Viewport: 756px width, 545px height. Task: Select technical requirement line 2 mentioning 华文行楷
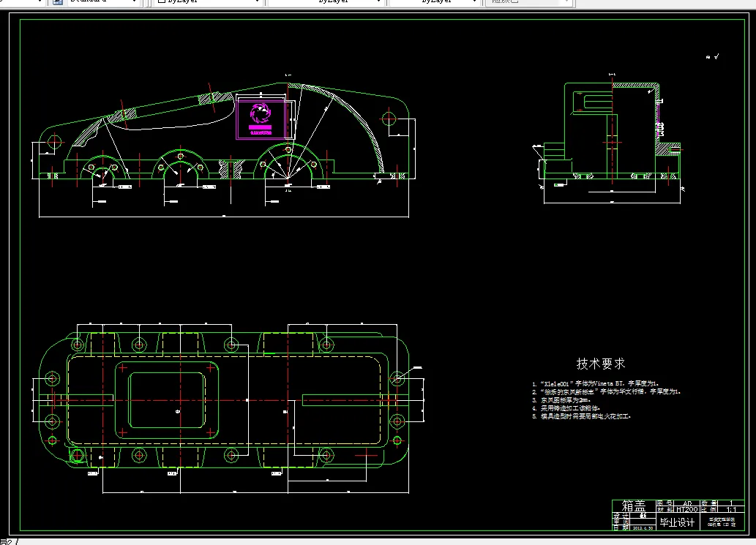tap(606, 392)
